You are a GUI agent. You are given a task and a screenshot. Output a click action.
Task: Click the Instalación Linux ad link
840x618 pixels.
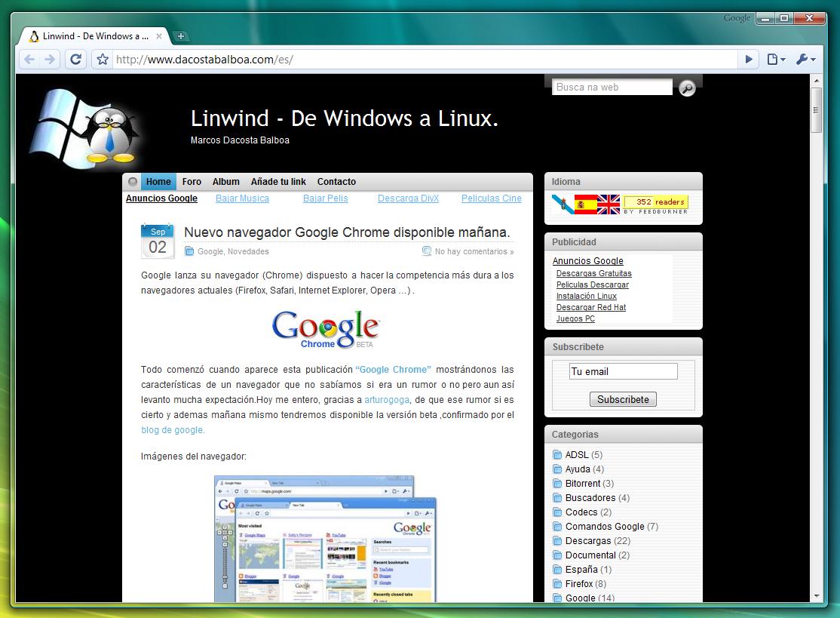click(586, 296)
